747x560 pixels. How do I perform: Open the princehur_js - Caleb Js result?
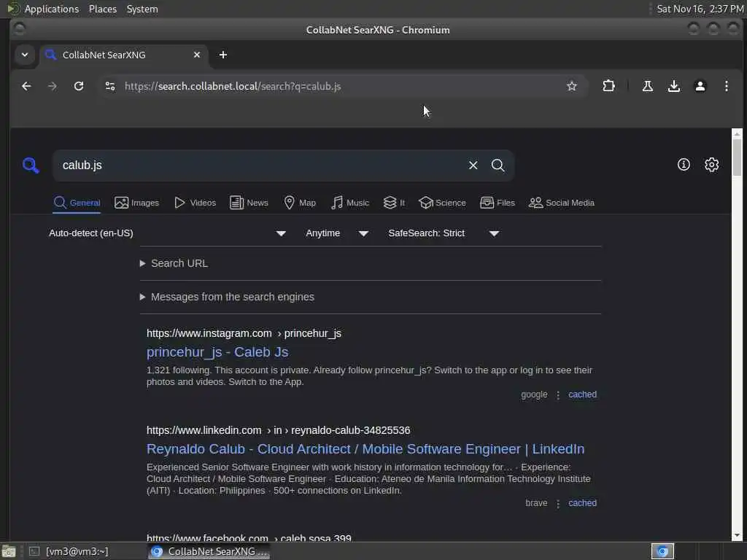pos(217,352)
